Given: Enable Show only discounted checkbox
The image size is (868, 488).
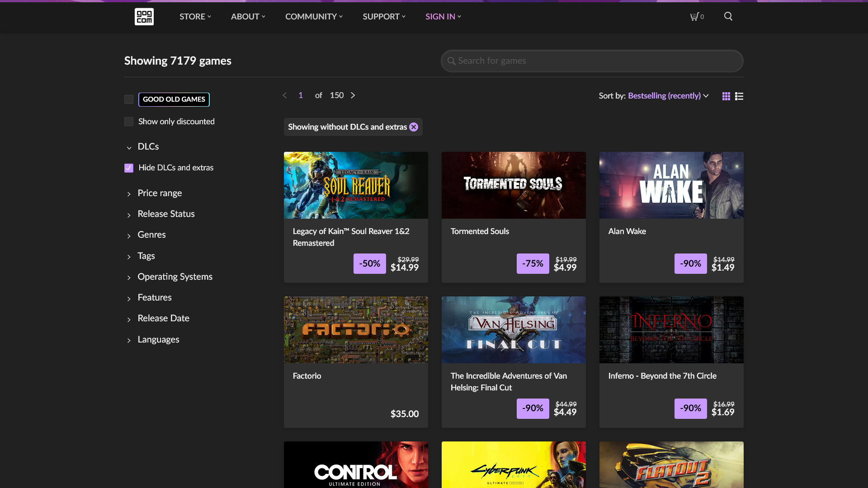Looking at the screenshot, I should pos(129,122).
